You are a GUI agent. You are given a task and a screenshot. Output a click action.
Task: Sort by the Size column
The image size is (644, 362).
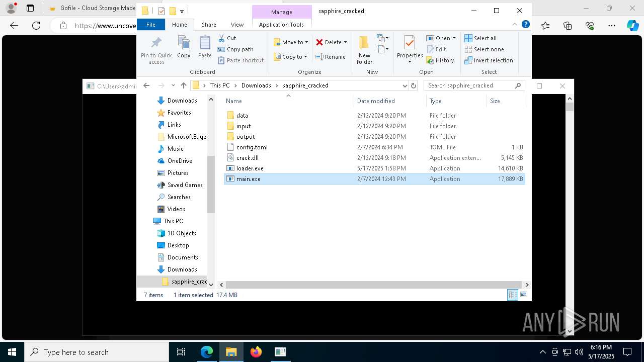(x=506, y=101)
